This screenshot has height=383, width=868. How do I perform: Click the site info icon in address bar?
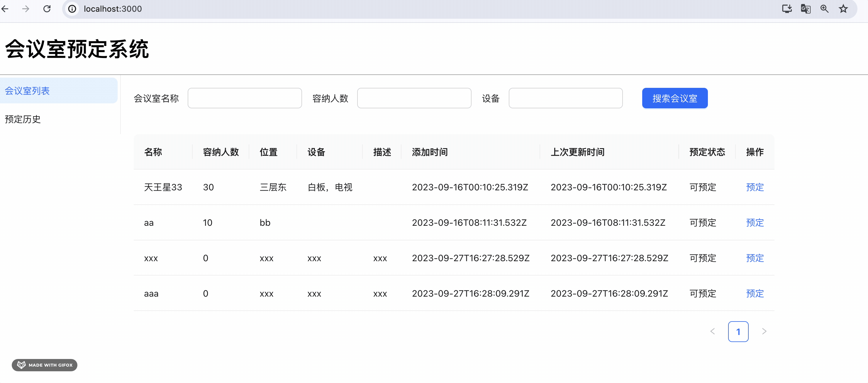[x=72, y=9]
